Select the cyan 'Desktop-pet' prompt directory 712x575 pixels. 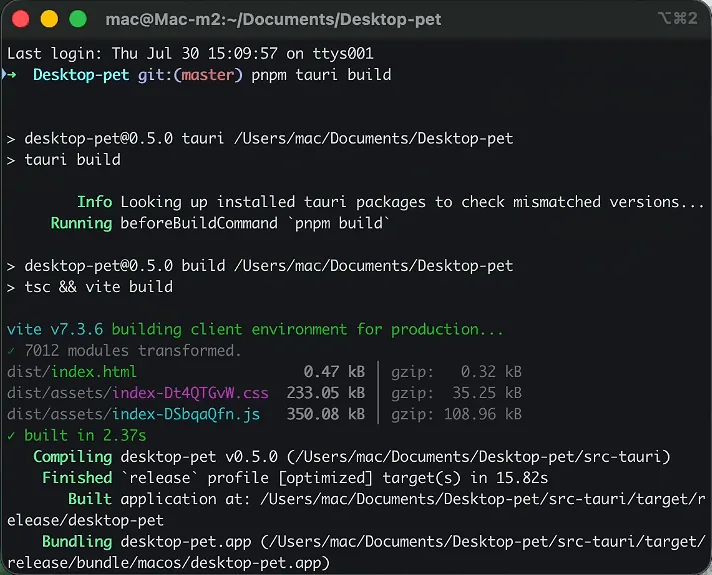click(x=81, y=75)
